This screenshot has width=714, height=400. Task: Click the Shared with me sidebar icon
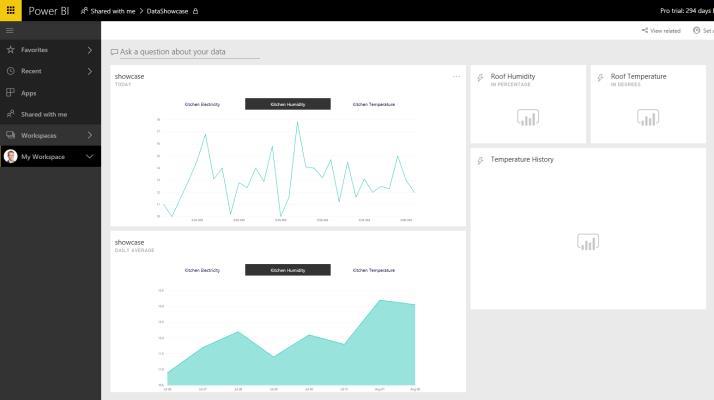pyautogui.click(x=10, y=114)
